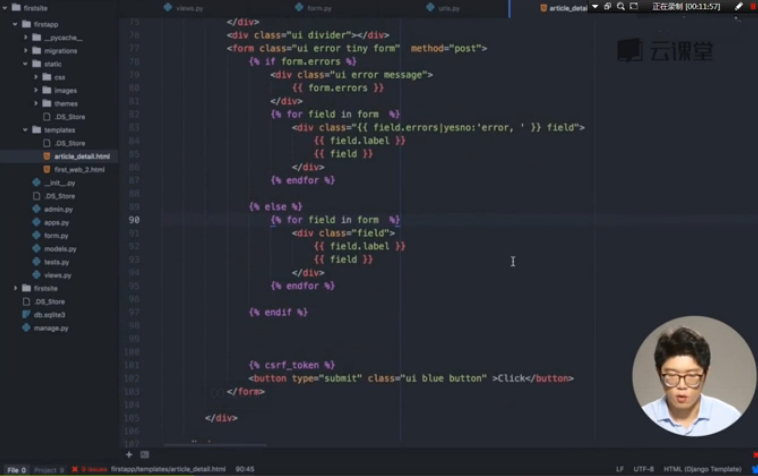The image size is (758, 476).
Task: Click file path in status bar
Action: tap(168, 469)
